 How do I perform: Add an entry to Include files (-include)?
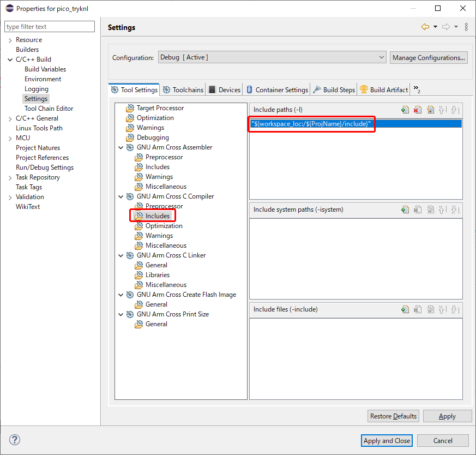click(405, 309)
